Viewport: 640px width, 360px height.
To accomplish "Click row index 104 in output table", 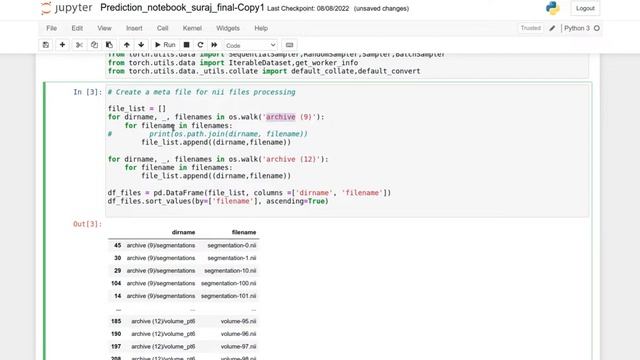I will point(116,284).
